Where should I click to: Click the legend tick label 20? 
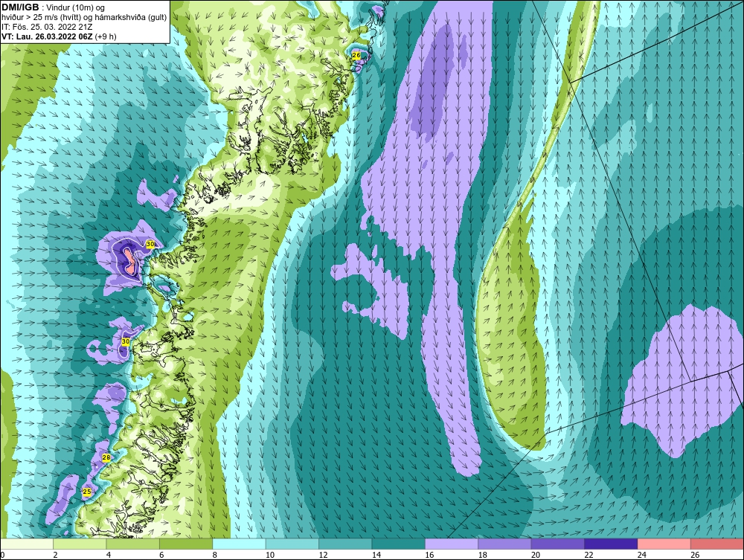point(536,555)
